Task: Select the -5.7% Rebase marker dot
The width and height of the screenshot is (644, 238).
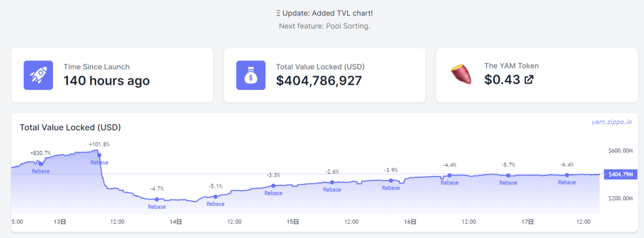Action: click(x=508, y=175)
